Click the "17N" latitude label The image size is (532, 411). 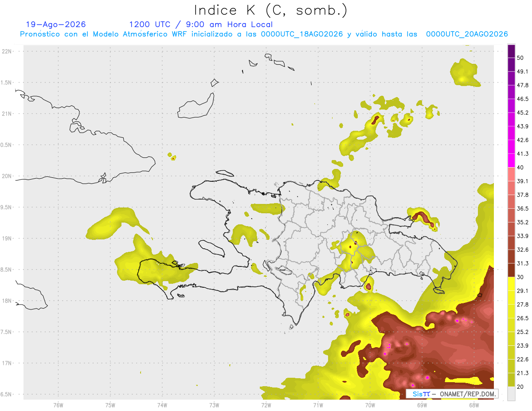click(7, 363)
